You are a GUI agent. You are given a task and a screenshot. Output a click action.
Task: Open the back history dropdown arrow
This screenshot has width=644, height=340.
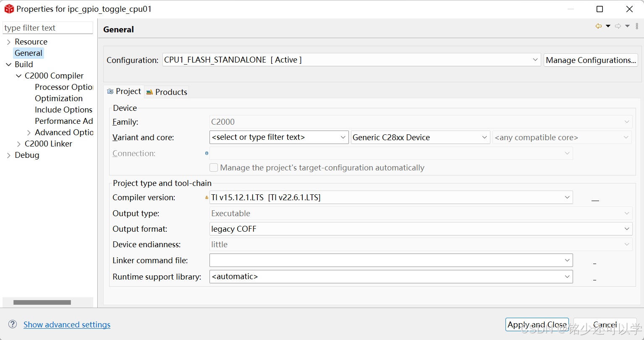608,26
